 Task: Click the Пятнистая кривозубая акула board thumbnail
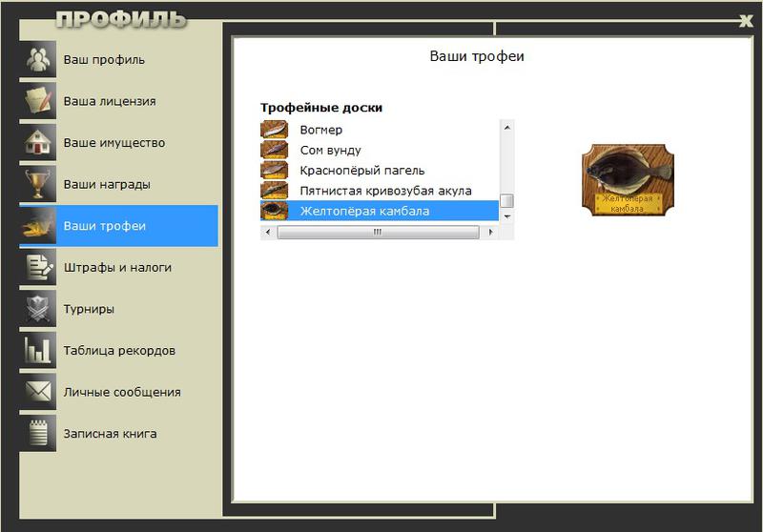275,191
